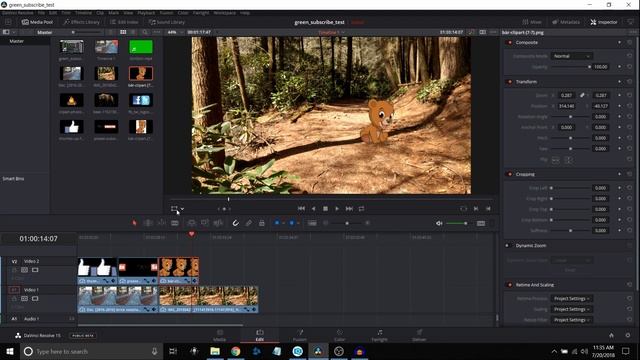Switch to the Color page
The image size is (640, 360).
(x=340, y=336)
